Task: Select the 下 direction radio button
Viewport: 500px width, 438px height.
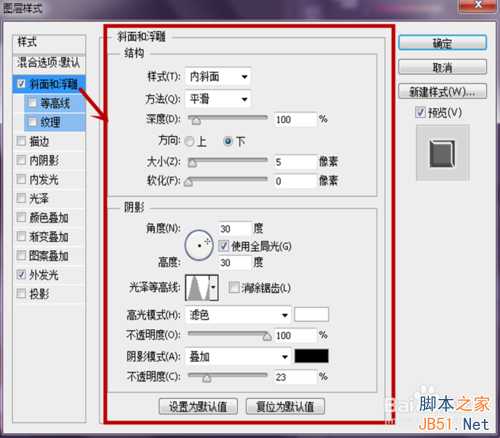Action: point(228,141)
